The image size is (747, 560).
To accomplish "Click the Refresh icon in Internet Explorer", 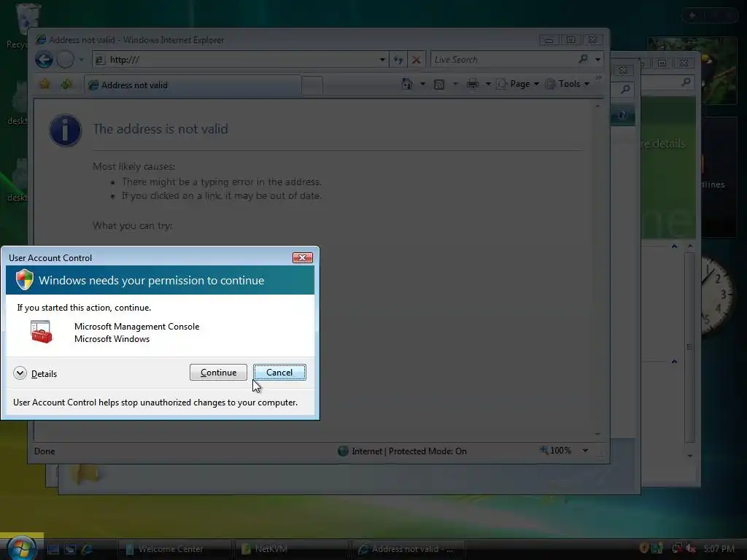I will pos(398,60).
